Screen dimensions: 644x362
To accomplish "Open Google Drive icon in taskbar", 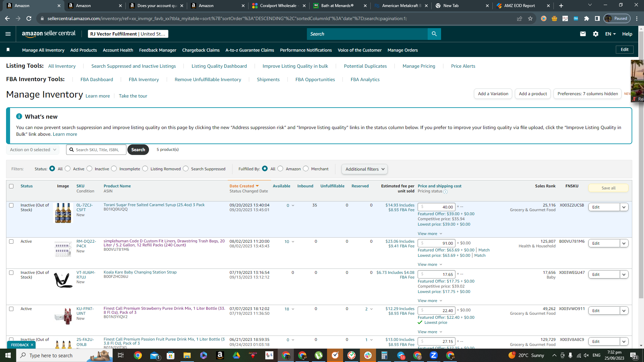I will pyautogui.click(x=236, y=355).
